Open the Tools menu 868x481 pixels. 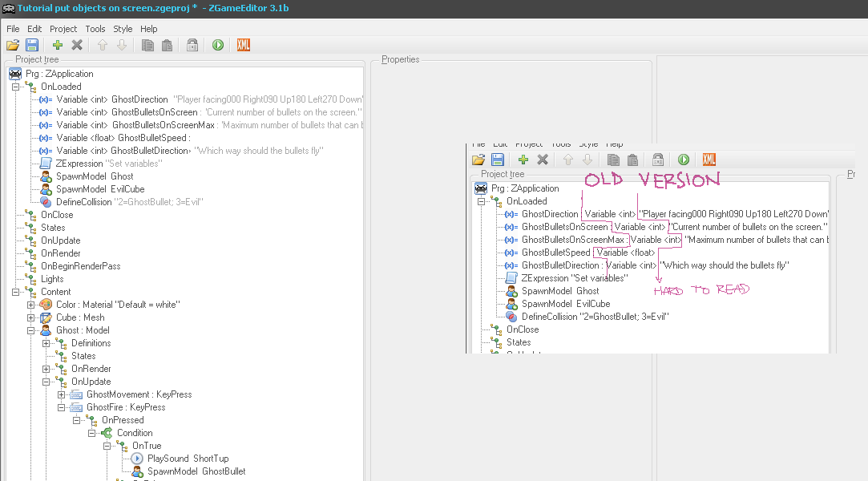click(x=95, y=29)
